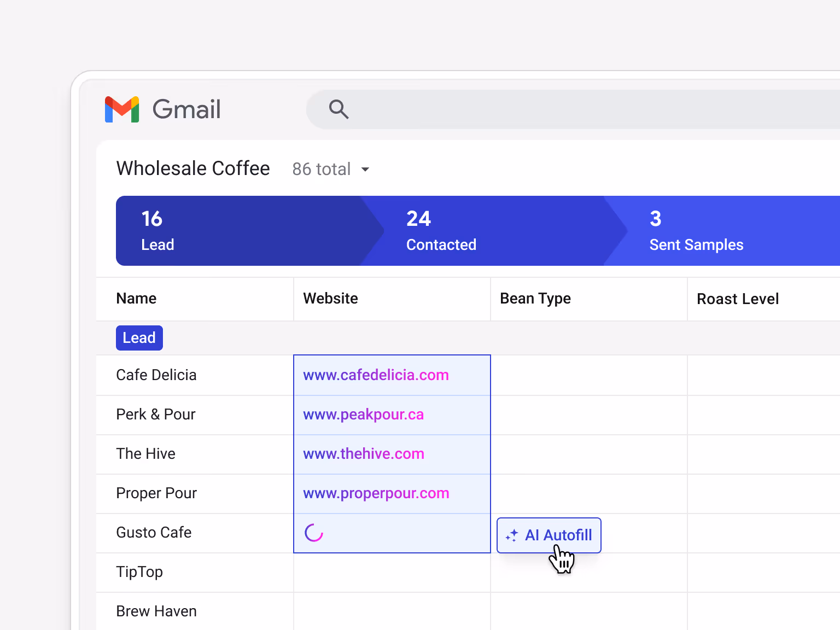This screenshot has height=630, width=840.
Task: Click the search magnifier icon
Action: coord(339,109)
